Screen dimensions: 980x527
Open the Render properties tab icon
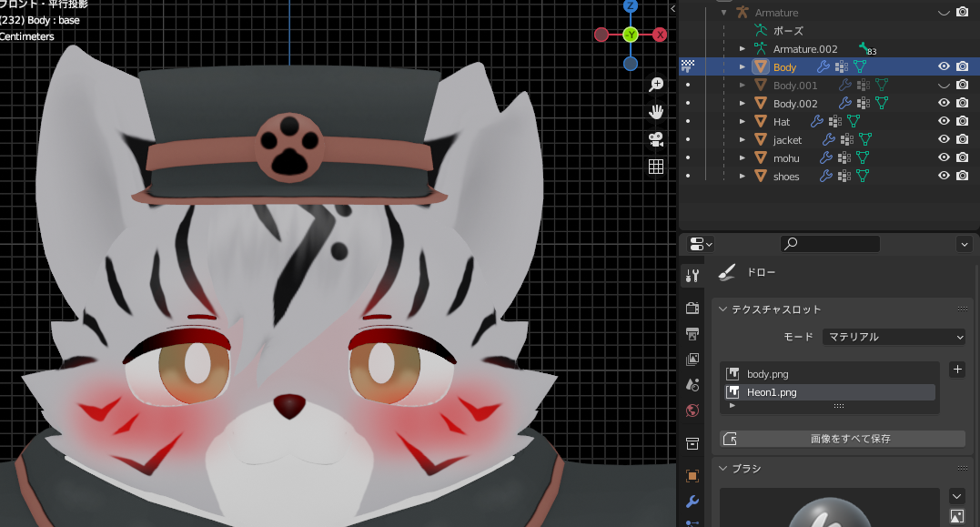[x=692, y=308]
